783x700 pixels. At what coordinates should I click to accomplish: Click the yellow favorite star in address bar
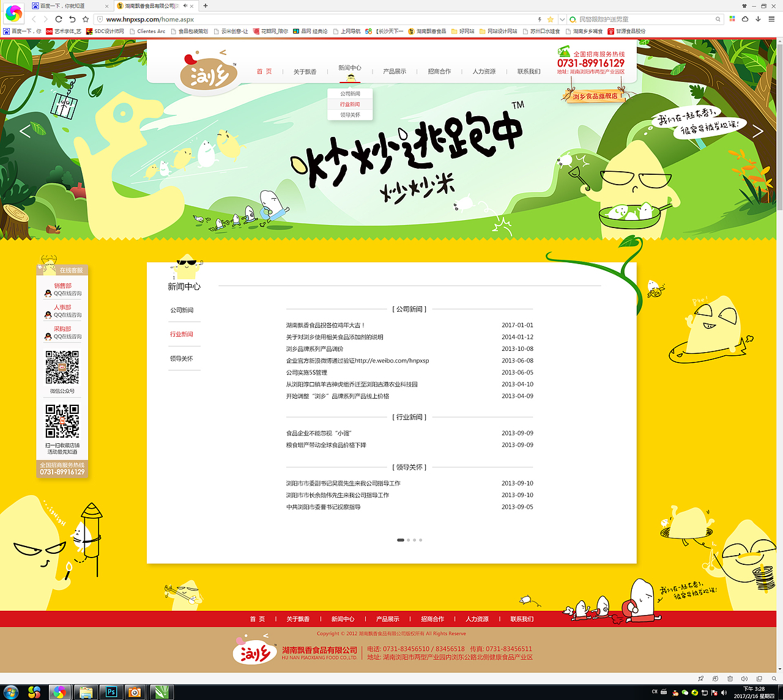pos(550,19)
